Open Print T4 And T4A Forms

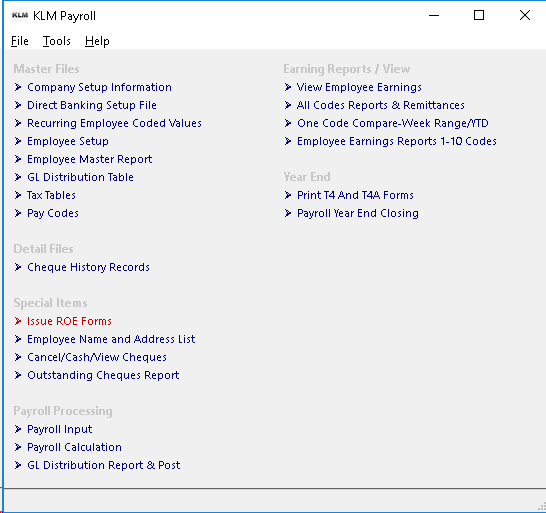(355, 195)
